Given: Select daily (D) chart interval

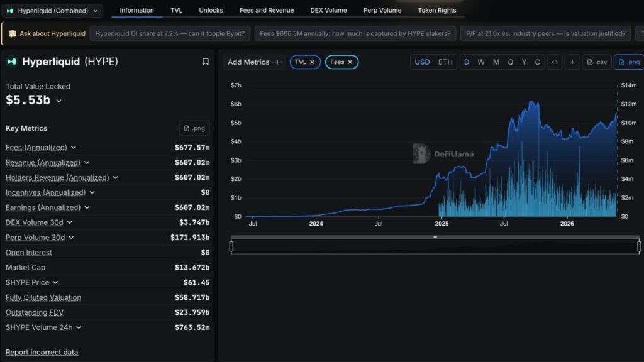Looking at the screenshot, I should (x=467, y=62).
